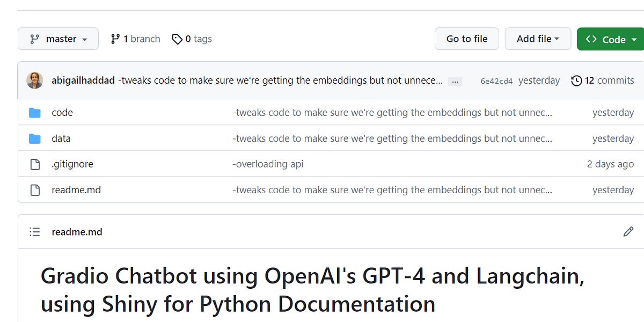Click the pencil icon to edit readme.md
This screenshot has width=644, height=322.
[x=628, y=231]
